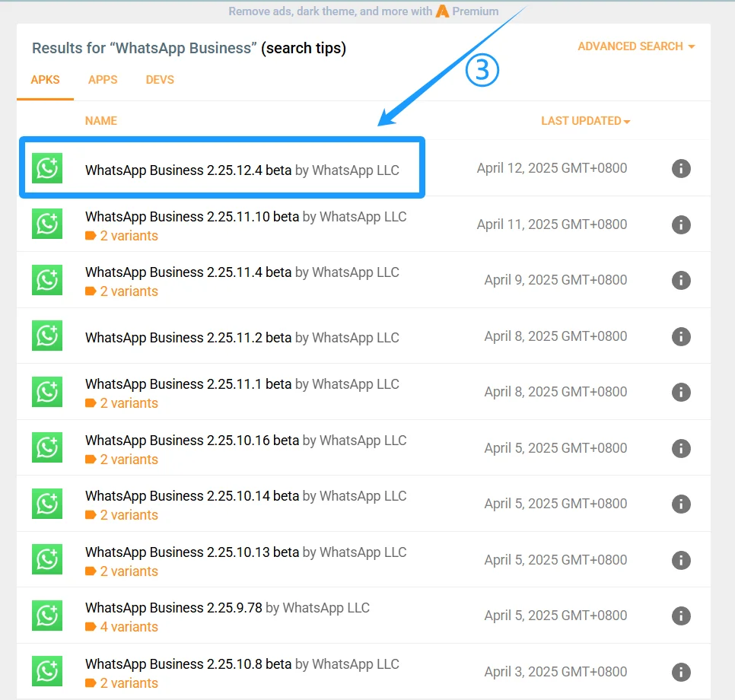The image size is (735, 700).
Task: Open WhatsApp Business 2.25.12.4 beta page
Action: pos(189,170)
